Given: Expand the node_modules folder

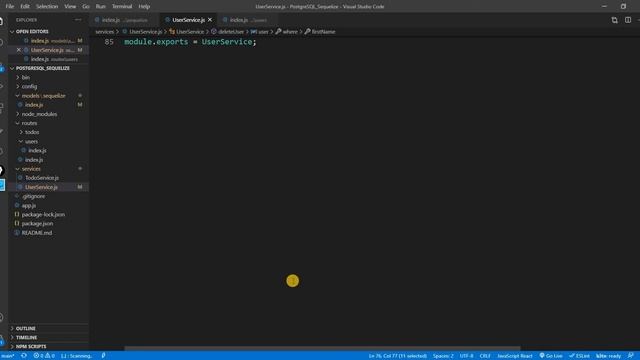Looking at the screenshot, I should tap(48, 114).
